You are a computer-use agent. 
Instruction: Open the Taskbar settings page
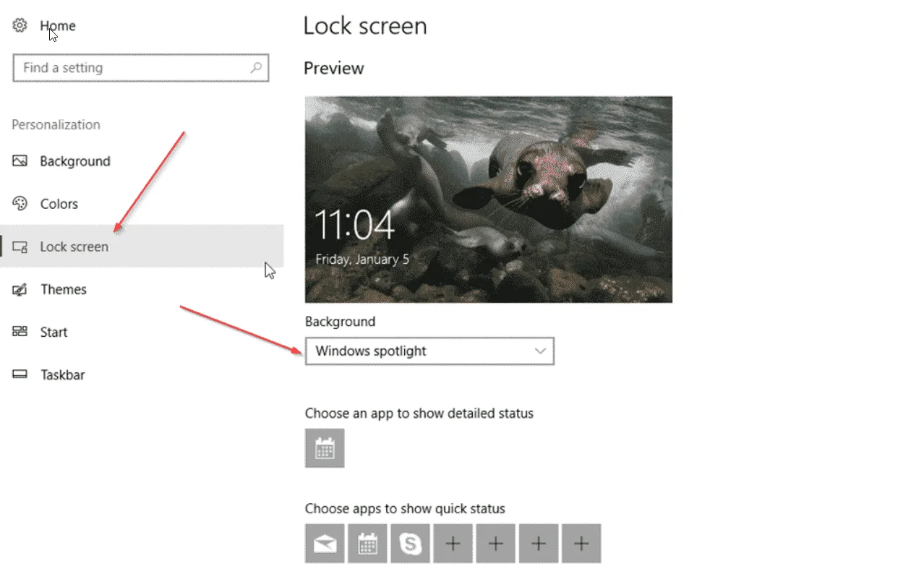62,374
